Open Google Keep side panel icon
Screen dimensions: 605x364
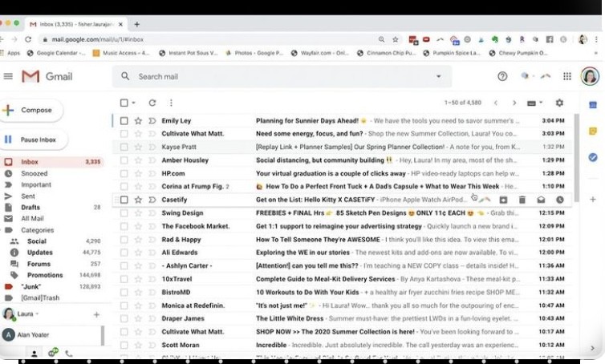click(593, 131)
